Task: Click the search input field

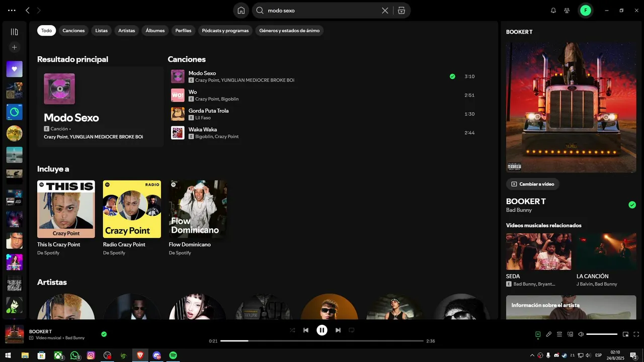Action: pos(322,11)
